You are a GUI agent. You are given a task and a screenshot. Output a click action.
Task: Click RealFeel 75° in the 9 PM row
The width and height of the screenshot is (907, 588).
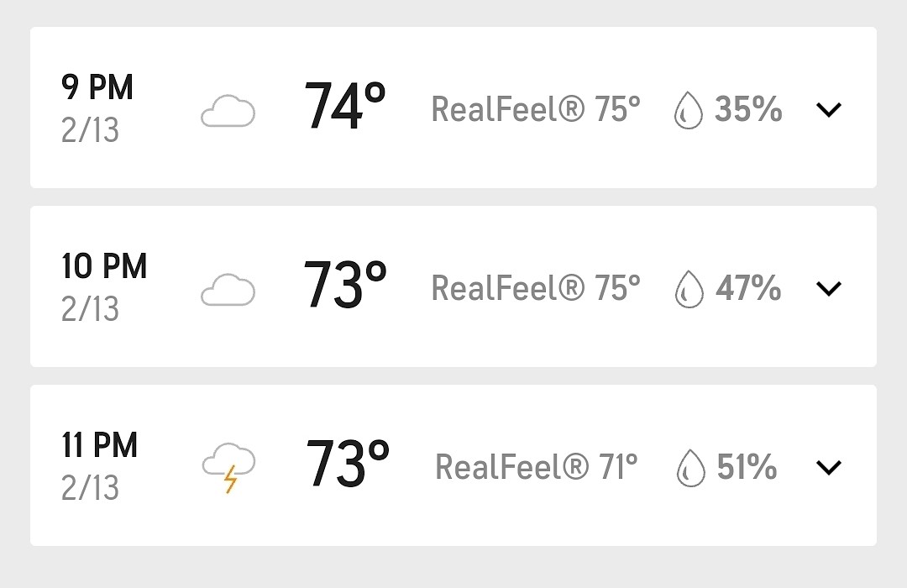coord(536,109)
